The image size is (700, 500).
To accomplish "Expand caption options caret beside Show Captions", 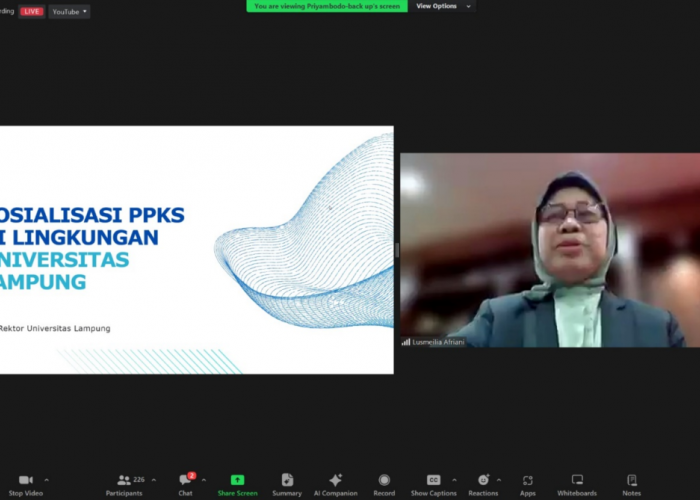I will [x=454, y=480].
